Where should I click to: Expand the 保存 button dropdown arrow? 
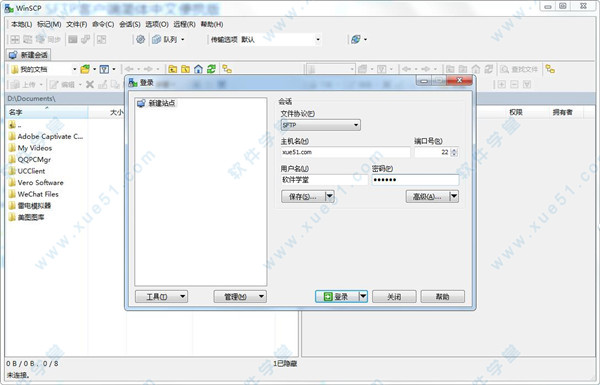click(x=329, y=197)
